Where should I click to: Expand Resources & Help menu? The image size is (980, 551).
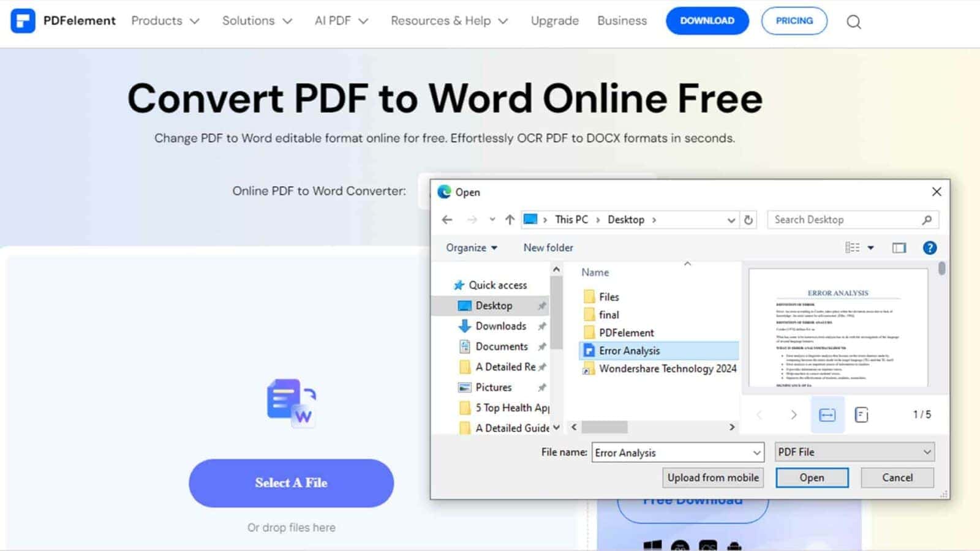point(450,21)
